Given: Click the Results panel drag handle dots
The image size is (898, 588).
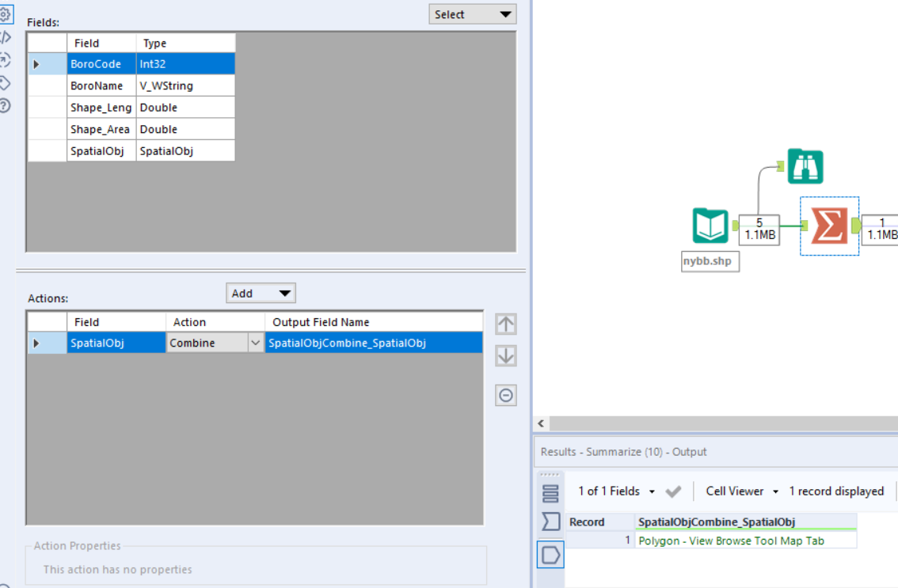Looking at the screenshot, I should point(550,475).
